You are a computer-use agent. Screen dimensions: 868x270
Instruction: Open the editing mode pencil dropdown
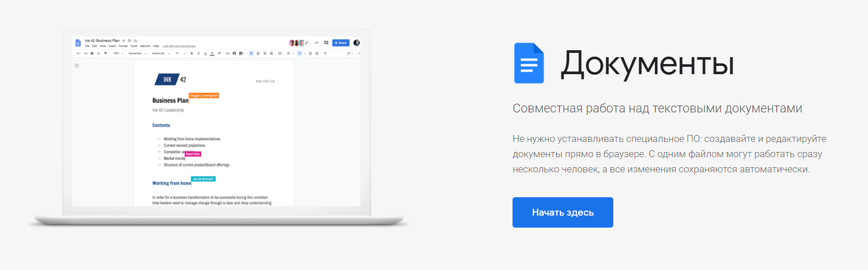(350, 53)
